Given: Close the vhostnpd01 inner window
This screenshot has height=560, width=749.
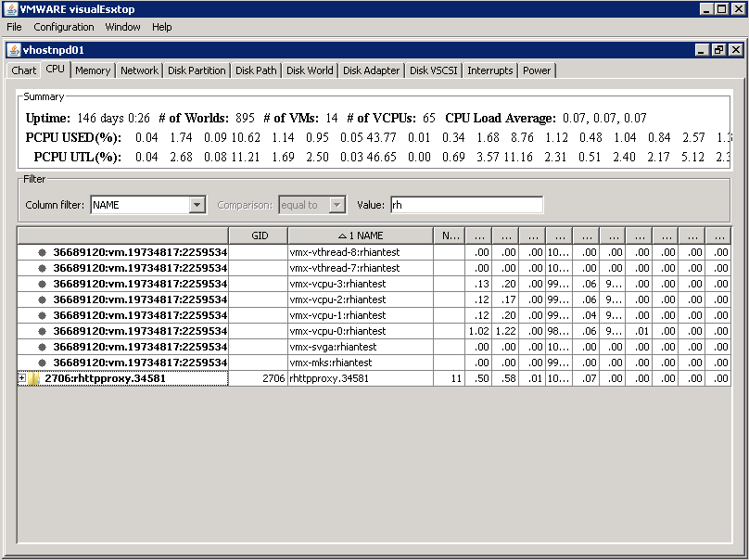Looking at the screenshot, I should 736,50.
